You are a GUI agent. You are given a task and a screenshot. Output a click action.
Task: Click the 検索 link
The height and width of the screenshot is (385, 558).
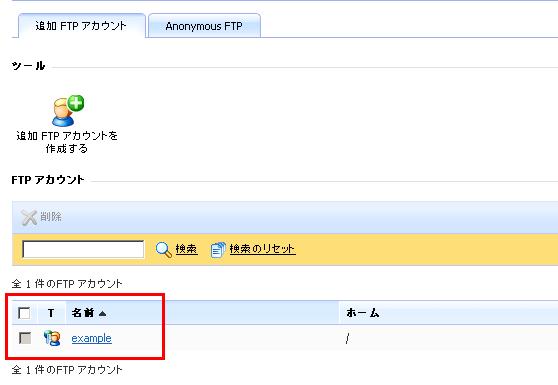tap(186, 249)
